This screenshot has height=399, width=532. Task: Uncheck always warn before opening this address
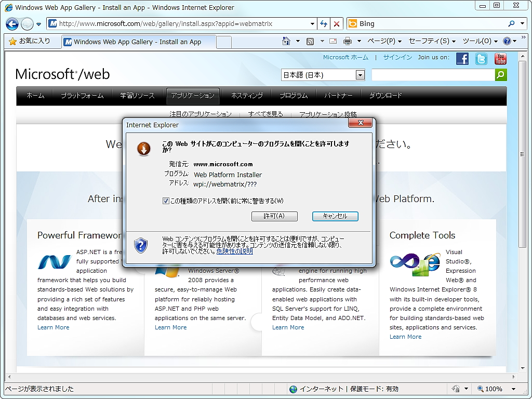tap(166, 201)
